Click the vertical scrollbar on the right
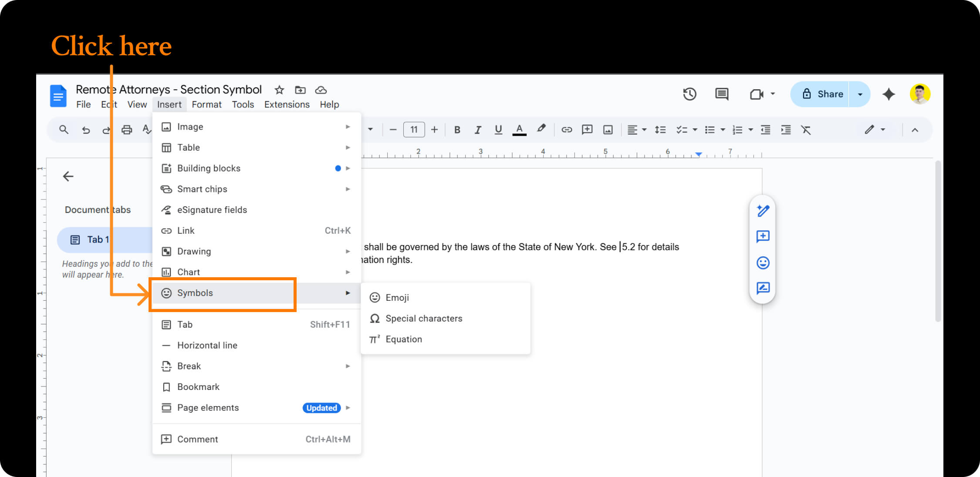This screenshot has width=980, height=477. [938, 242]
